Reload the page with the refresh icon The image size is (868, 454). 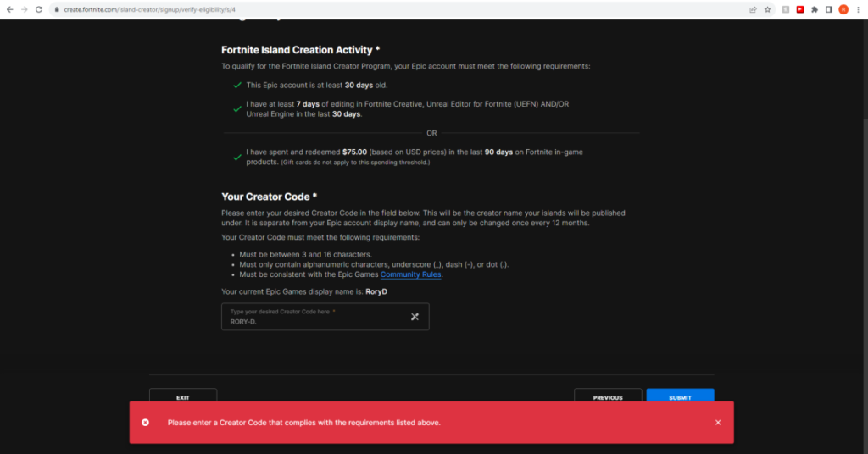tap(39, 9)
